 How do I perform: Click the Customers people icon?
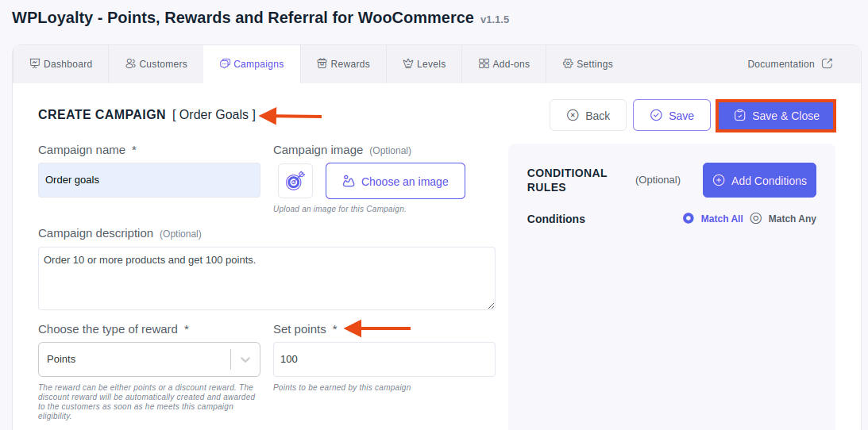[x=131, y=63]
